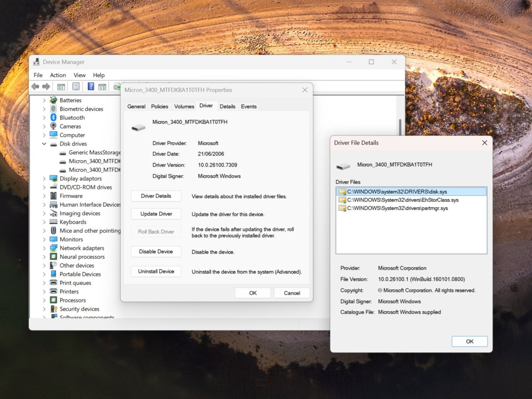Expand the Display adaptors category
The width and height of the screenshot is (532, 399).
click(44, 178)
